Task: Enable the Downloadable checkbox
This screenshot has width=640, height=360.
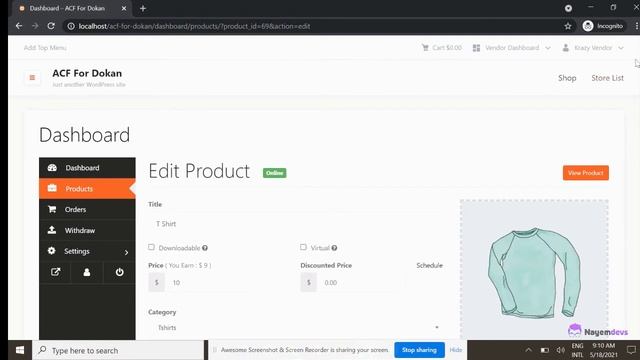Action: pyautogui.click(x=151, y=247)
